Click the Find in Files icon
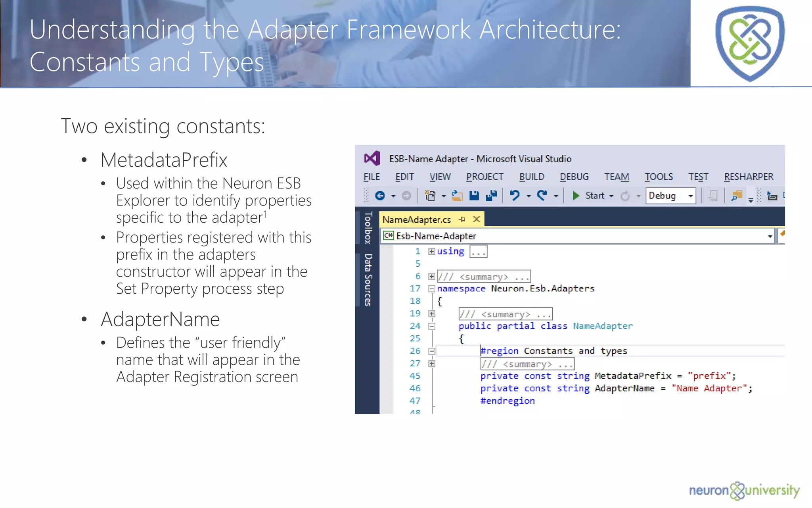The width and height of the screenshot is (812, 508). [x=736, y=196]
